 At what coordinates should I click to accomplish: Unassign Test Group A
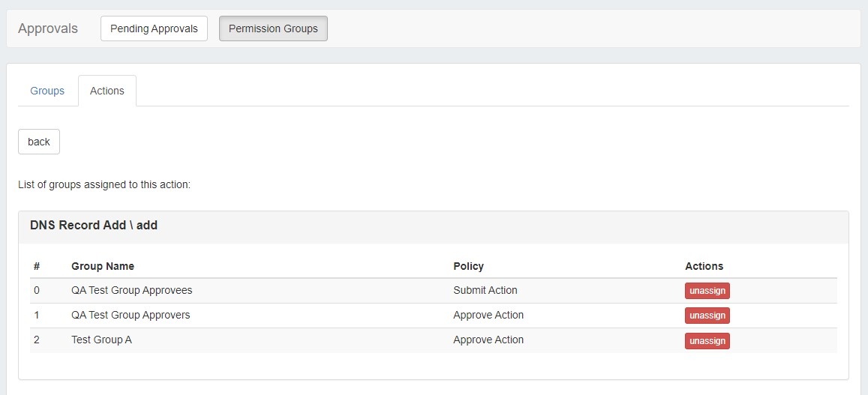coord(707,340)
